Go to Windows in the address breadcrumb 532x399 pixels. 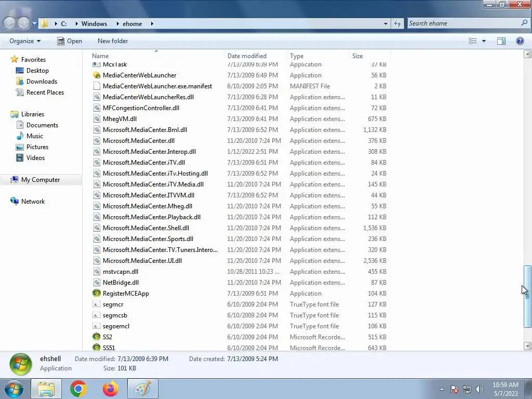pos(94,24)
